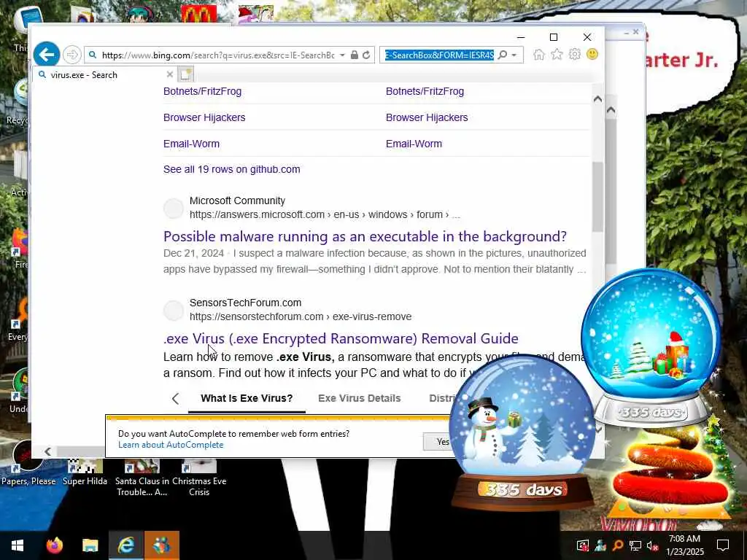Expand the address bar URL history dropdown
Viewport: 747px width, 560px height.
tap(342, 55)
